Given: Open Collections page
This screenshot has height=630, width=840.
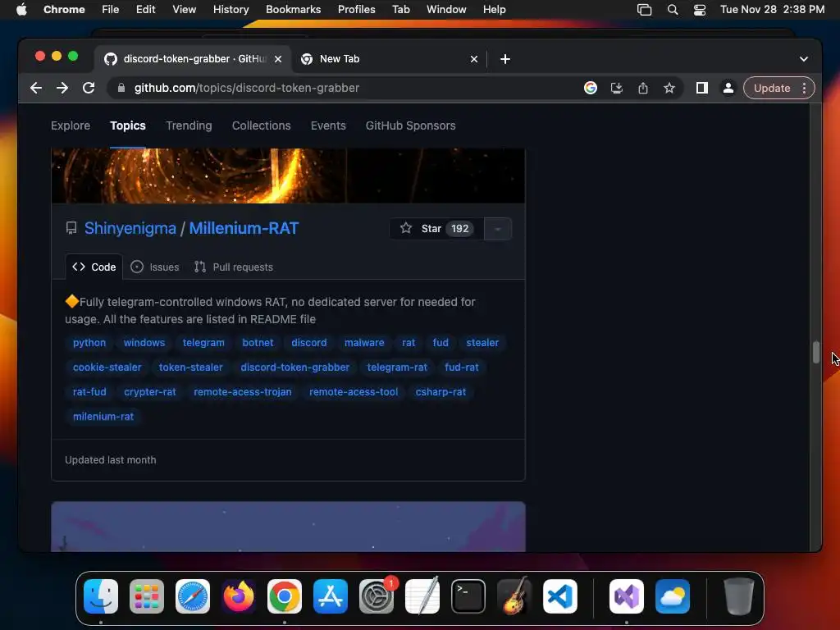Looking at the screenshot, I should 262,126.
